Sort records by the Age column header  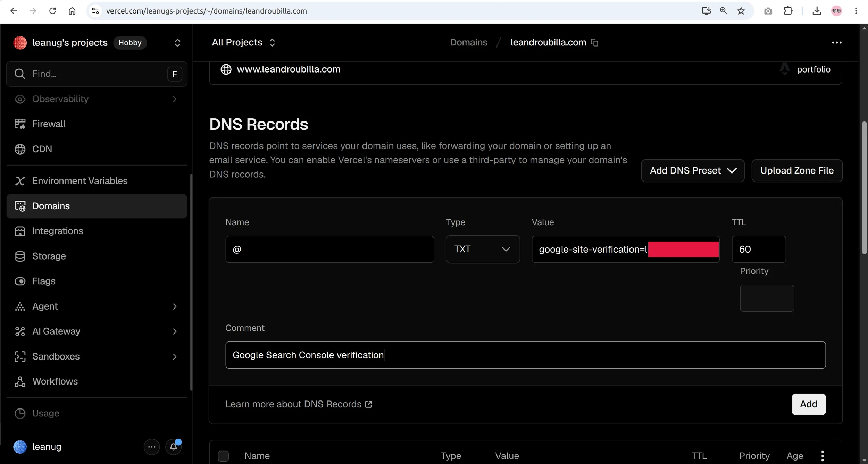tap(795, 456)
